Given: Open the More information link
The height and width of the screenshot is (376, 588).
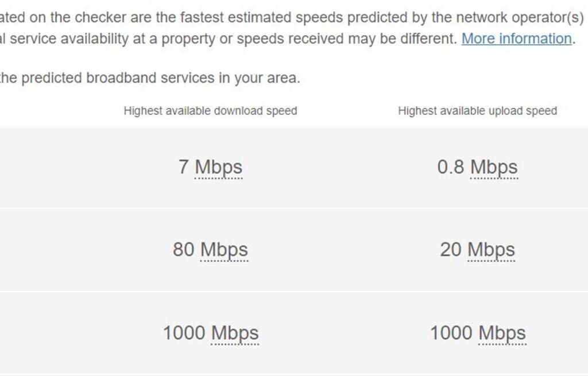Looking at the screenshot, I should (516, 39).
